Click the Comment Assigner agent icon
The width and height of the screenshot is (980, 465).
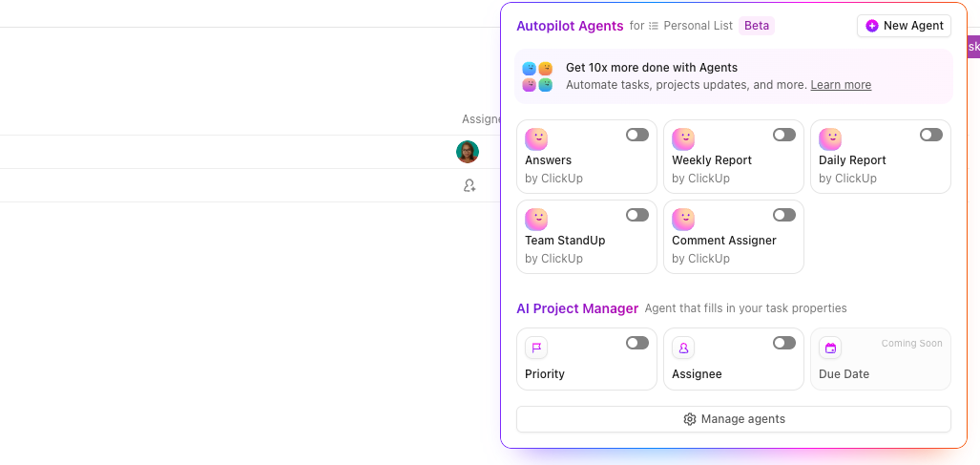pyautogui.click(x=683, y=220)
